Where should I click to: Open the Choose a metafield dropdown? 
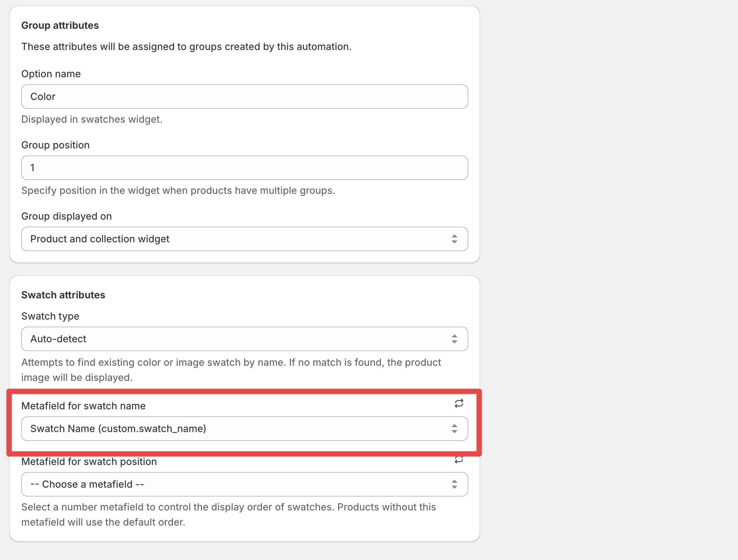tap(227, 484)
